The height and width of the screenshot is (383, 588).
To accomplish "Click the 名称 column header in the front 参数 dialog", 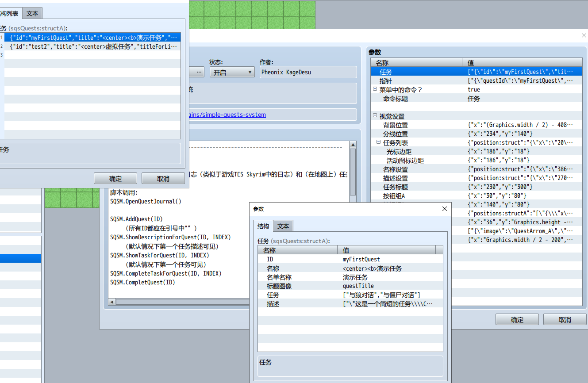I will (x=298, y=250).
